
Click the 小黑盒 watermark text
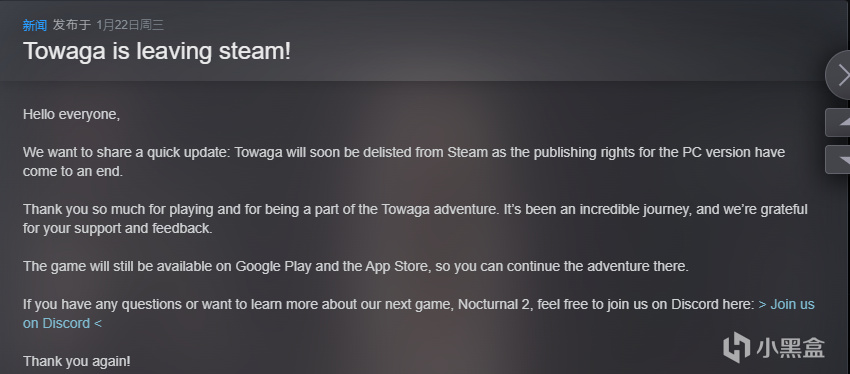[791, 348]
